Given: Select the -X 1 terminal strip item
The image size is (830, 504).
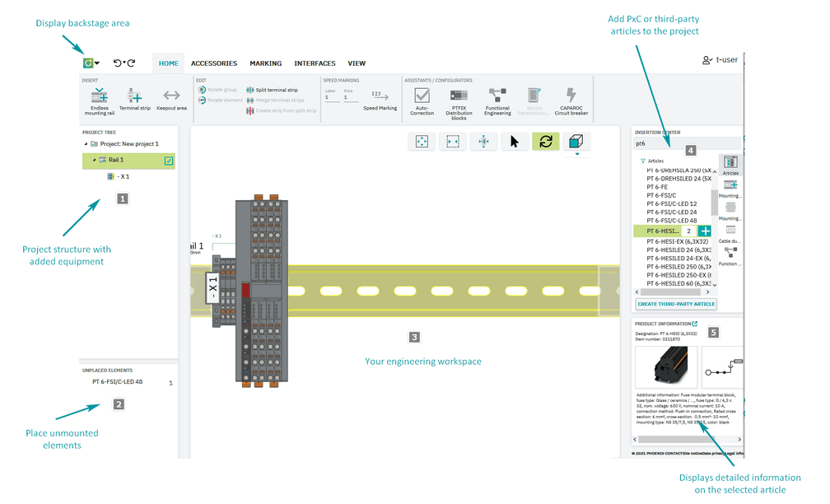Looking at the screenshot, I should click(x=118, y=176).
